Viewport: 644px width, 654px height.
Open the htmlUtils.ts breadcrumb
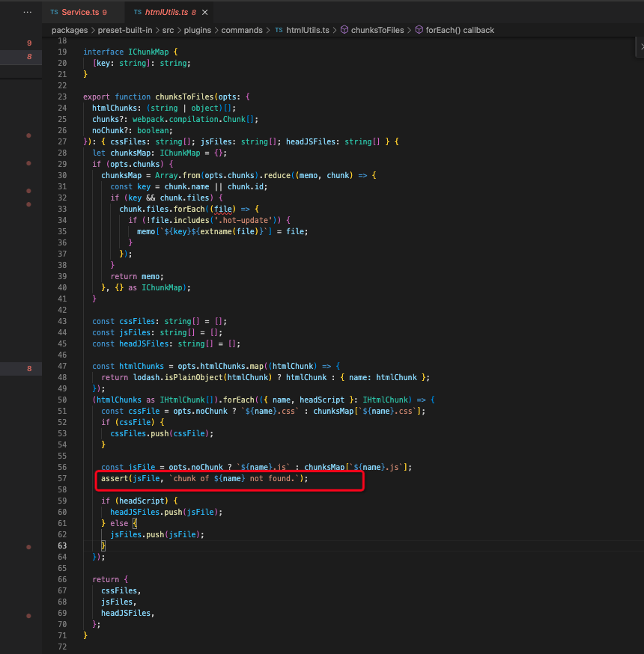[x=302, y=30]
